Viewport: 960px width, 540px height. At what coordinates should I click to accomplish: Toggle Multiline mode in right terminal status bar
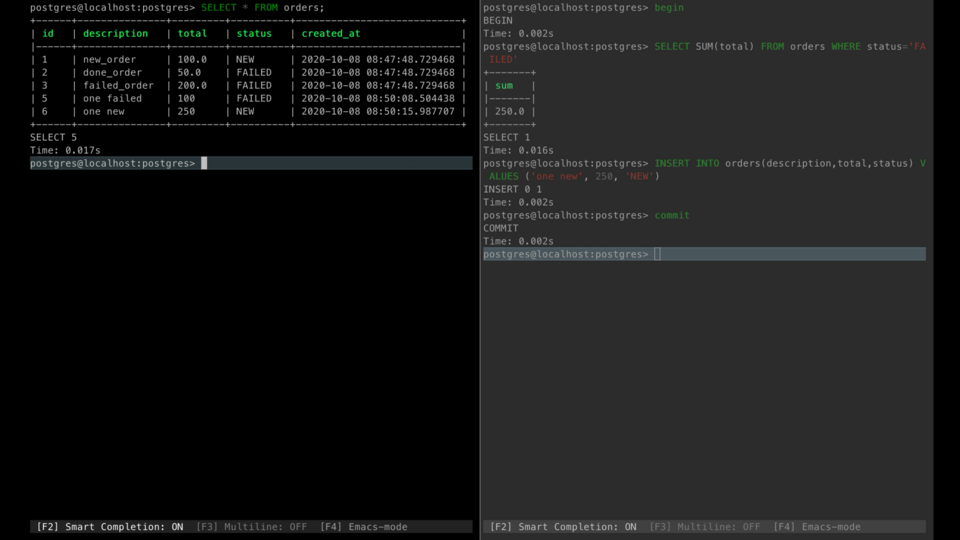click(705, 527)
